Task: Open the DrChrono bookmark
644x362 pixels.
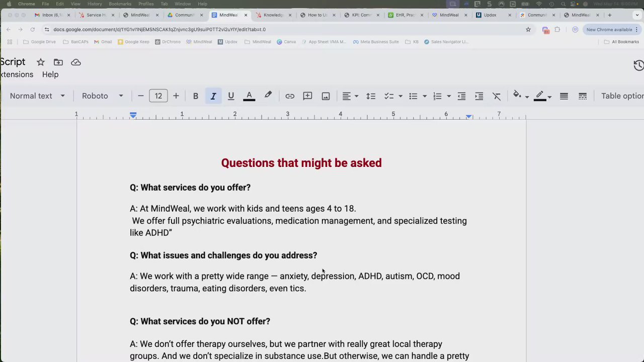Action: tap(168, 42)
